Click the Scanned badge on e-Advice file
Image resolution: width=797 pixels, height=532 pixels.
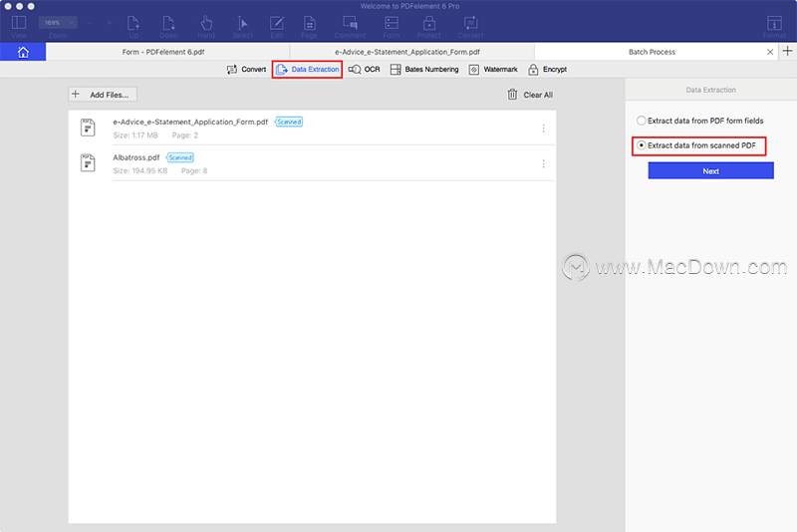click(289, 122)
